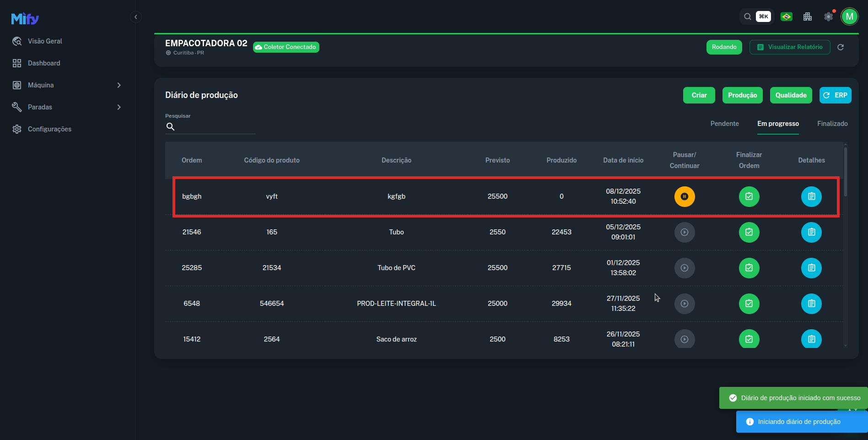Click the Pesquisar search field

point(215,127)
